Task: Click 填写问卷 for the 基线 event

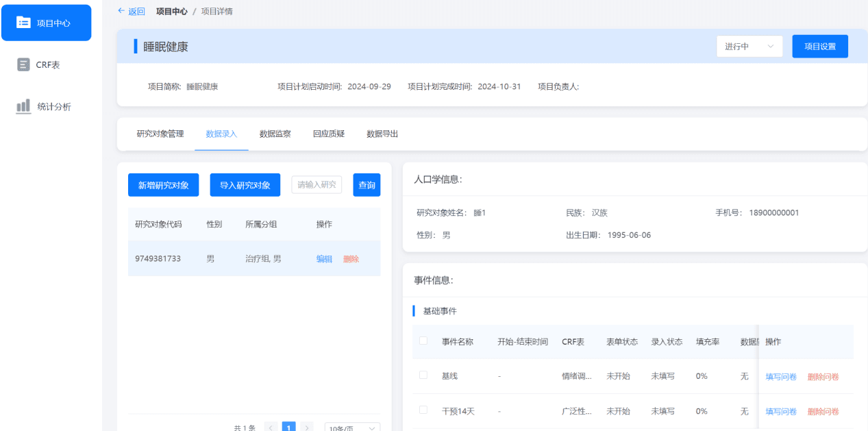Action: 781,376
